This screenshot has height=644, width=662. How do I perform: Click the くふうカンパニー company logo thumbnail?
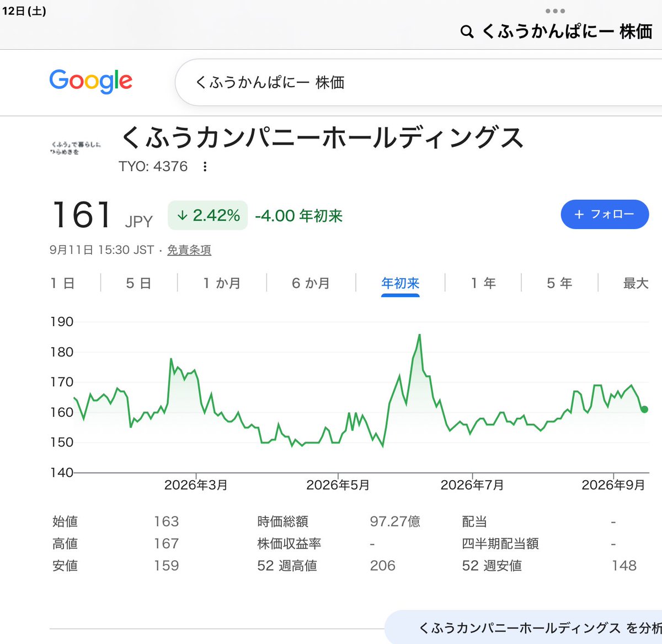point(76,148)
